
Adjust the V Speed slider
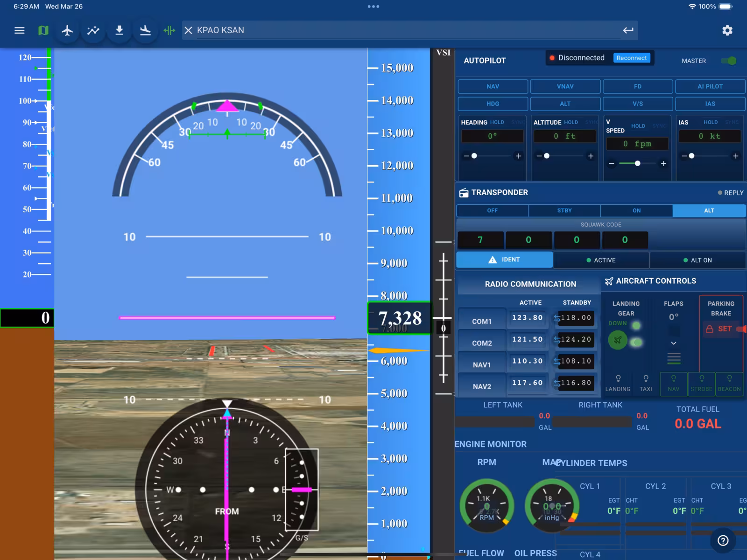pyautogui.click(x=637, y=163)
